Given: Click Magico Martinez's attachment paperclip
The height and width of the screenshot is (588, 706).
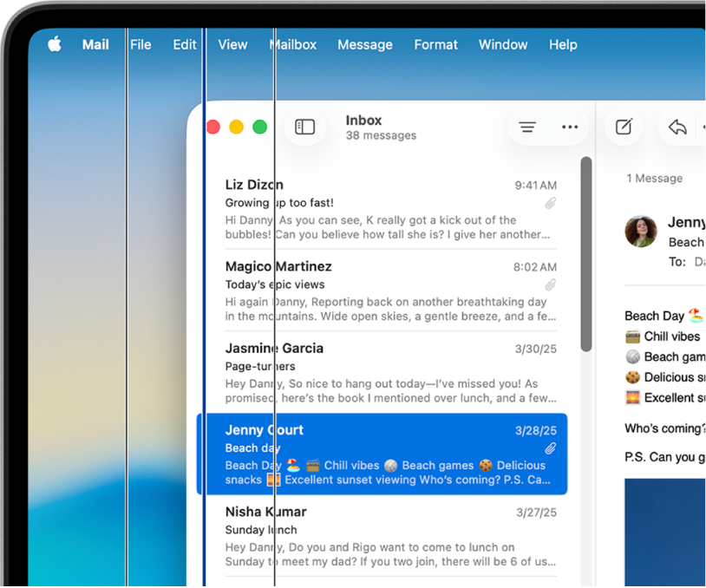Looking at the screenshot, I should 550,284.
